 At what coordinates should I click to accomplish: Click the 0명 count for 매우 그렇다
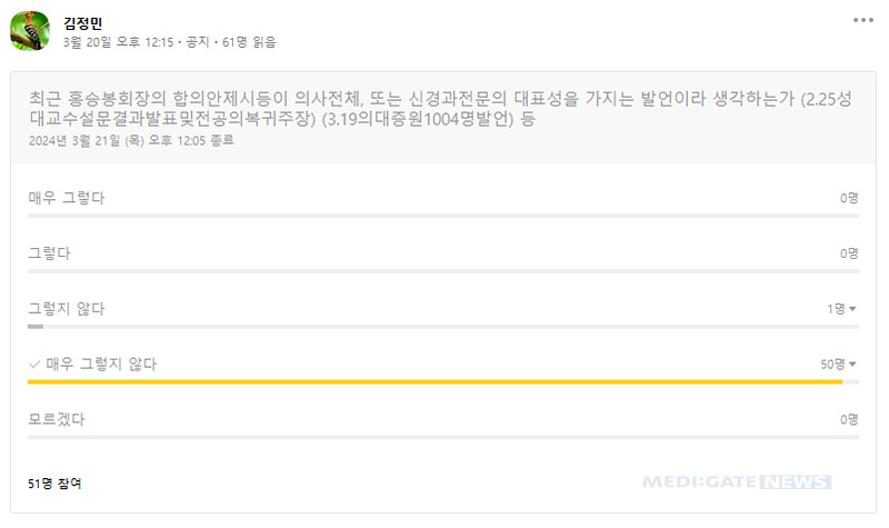click(x=849, y=198)
